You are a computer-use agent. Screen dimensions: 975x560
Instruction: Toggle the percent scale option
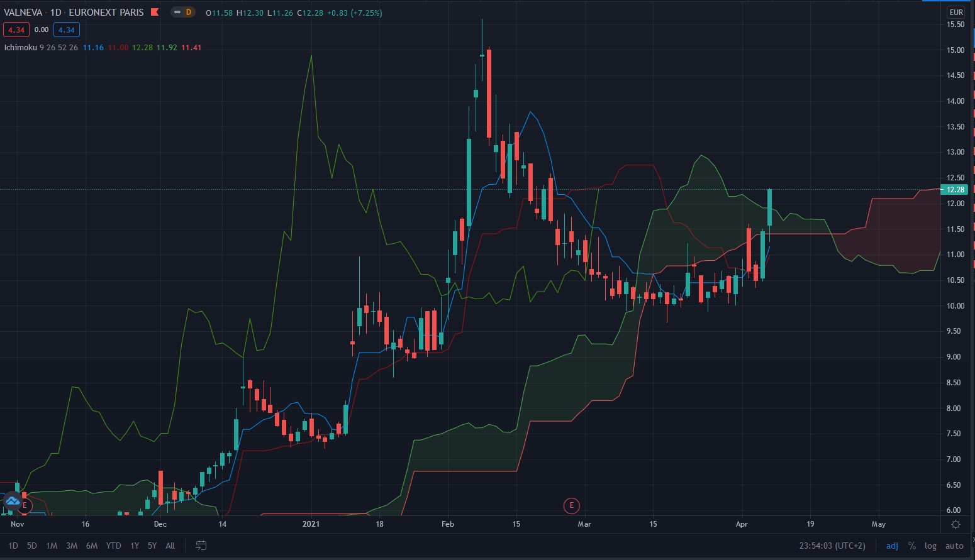pos(911,546)
